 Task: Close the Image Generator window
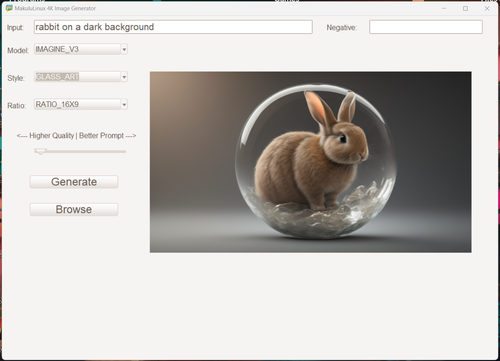click(x=487, y=8)
